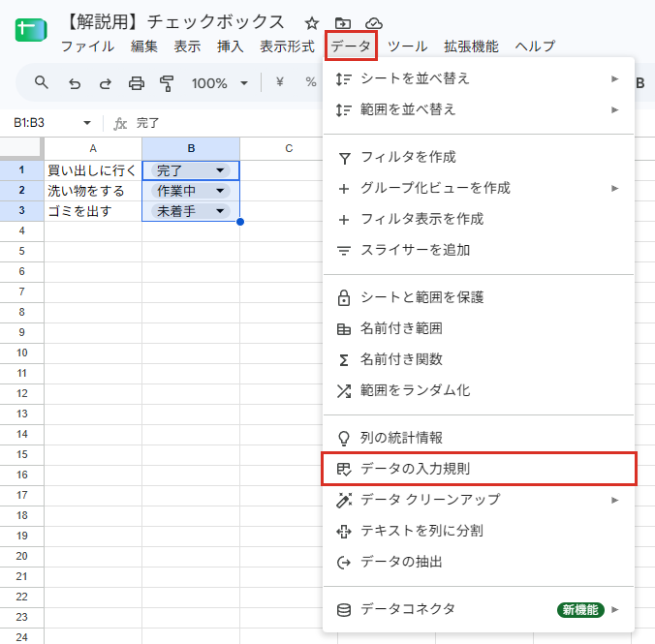
Task: Choose シートと範囲を保護
Action: tap(479, 297)
